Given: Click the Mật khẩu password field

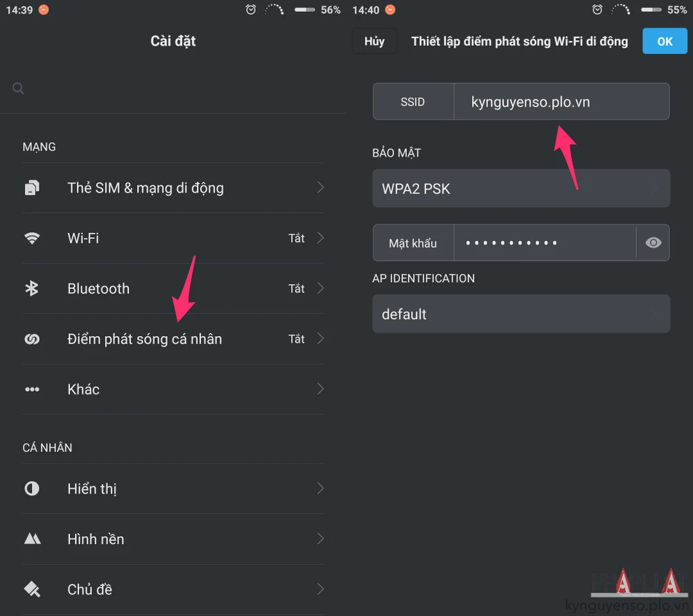Looking at the screenshot, I should (x=544, y=243).
